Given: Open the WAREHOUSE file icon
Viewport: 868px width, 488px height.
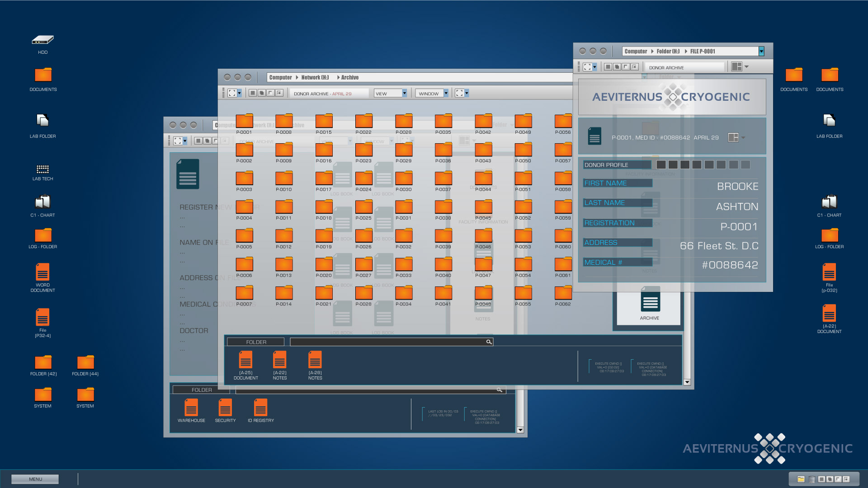Looking at the screenshot, I should [x=191, y=408].
